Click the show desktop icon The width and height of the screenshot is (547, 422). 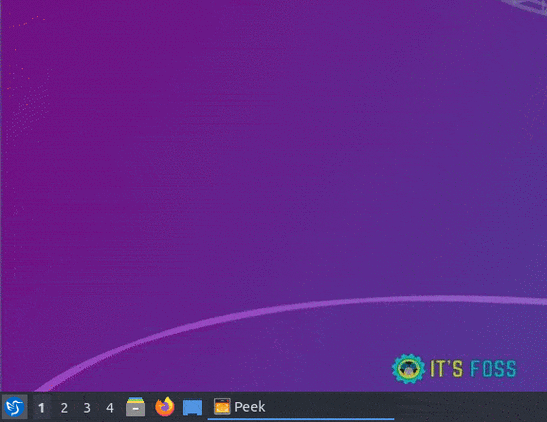(x=193, y=407)
